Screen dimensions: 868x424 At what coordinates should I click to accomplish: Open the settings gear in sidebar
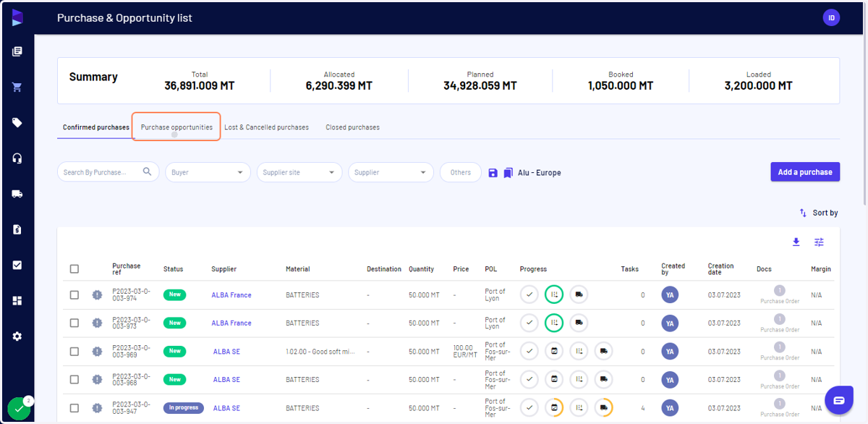pos(17,336)
